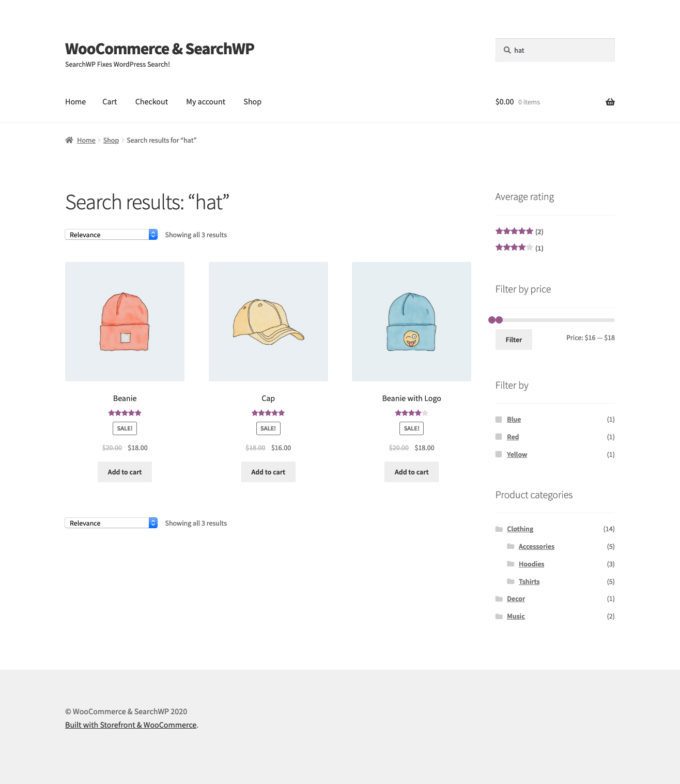Viewport: 680px width, 784px height.
Task: Click the Clothing category folder icon
Action: [x=499, y=529]
